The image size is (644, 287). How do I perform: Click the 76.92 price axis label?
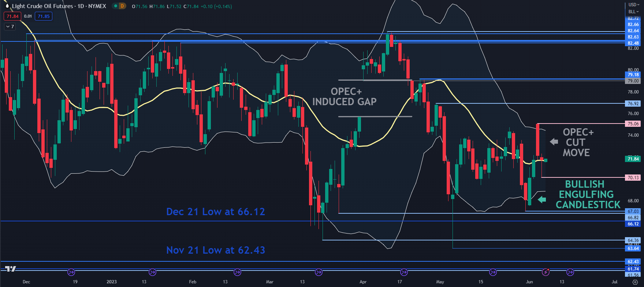[x=633, y=103]
